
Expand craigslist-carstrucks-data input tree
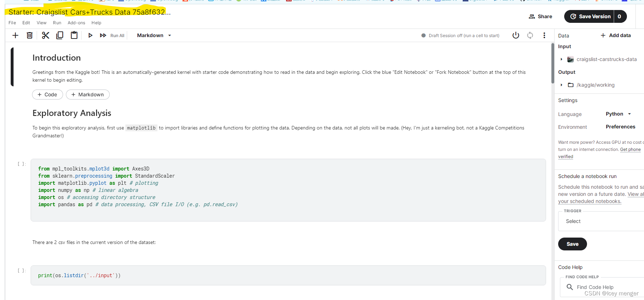[561, 59]
